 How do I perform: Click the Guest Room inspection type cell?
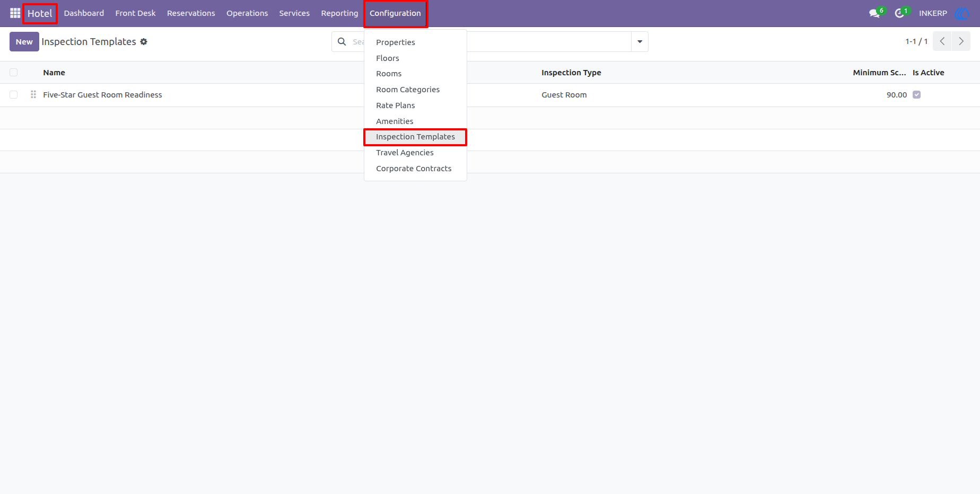pyautogui.click(x=564, y=95)
